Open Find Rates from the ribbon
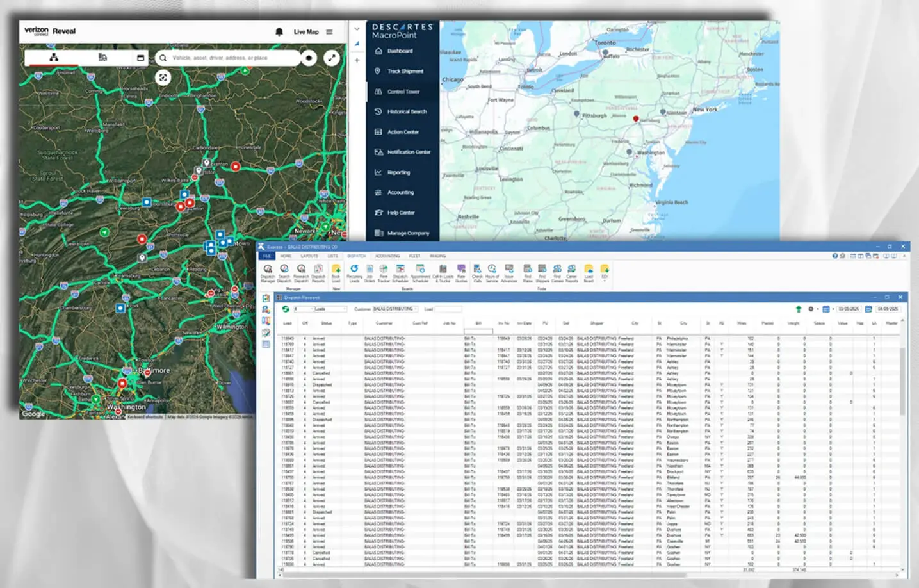 [528, 274]
